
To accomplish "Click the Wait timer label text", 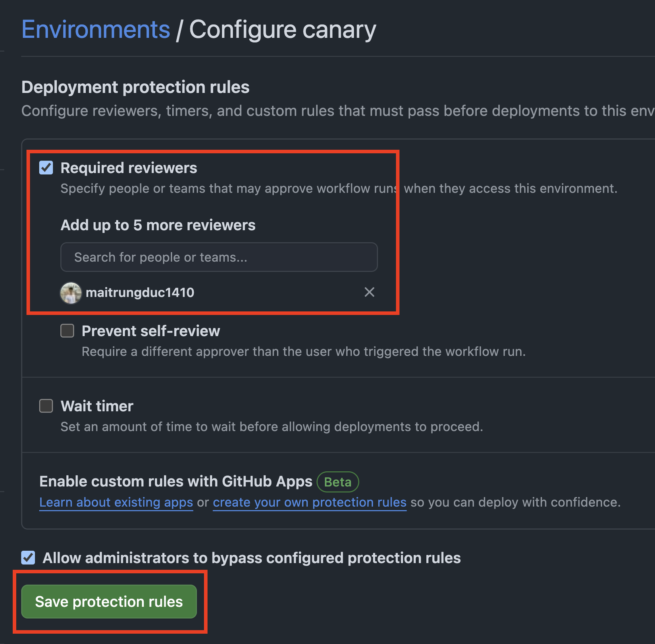I will pyautogui.click(x=97, y=406).
